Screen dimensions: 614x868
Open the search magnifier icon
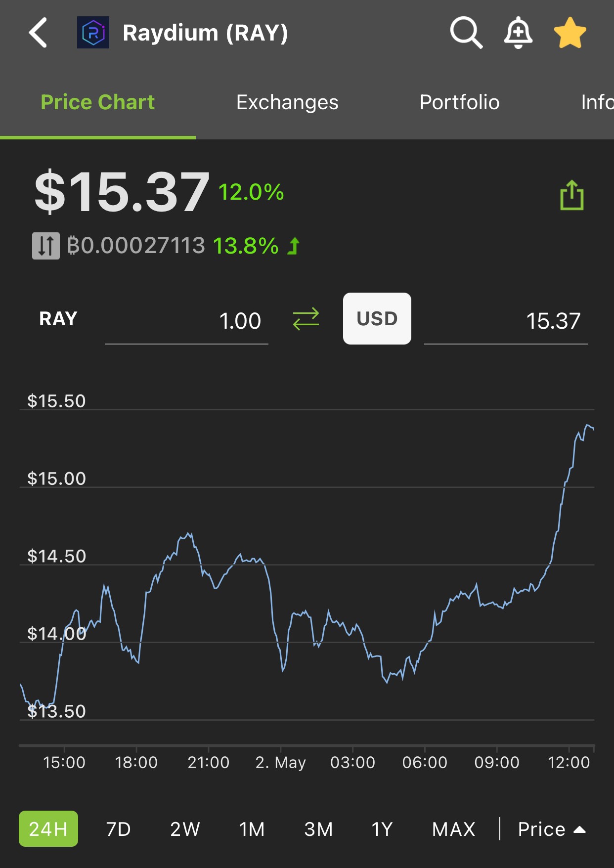coord(466,33)
